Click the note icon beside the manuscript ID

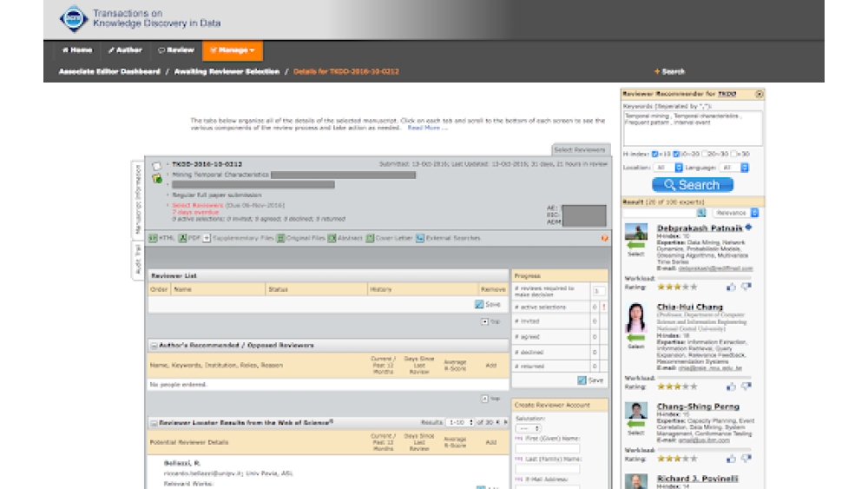pyautogui.click(x=156, y=166)
